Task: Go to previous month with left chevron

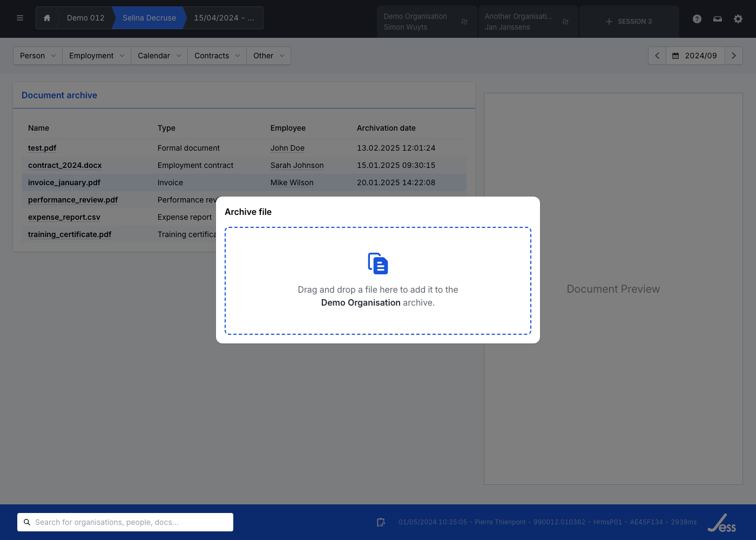Action: 657,56
